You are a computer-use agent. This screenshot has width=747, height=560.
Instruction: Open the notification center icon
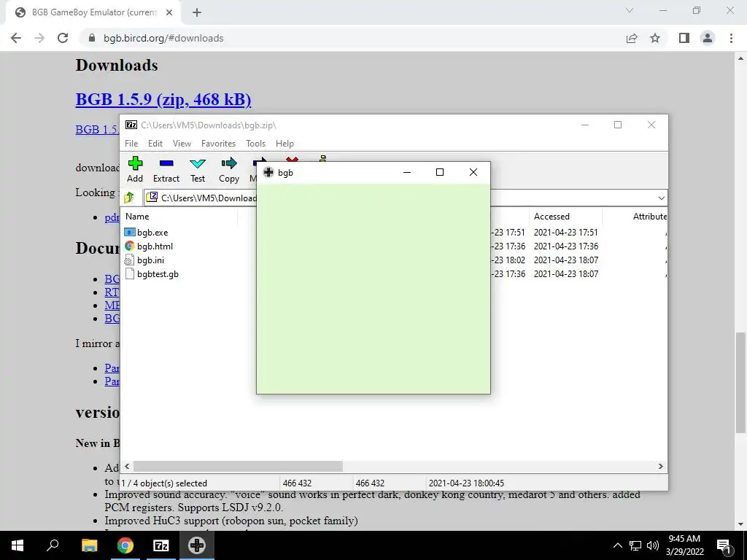(x=724, y=545)
